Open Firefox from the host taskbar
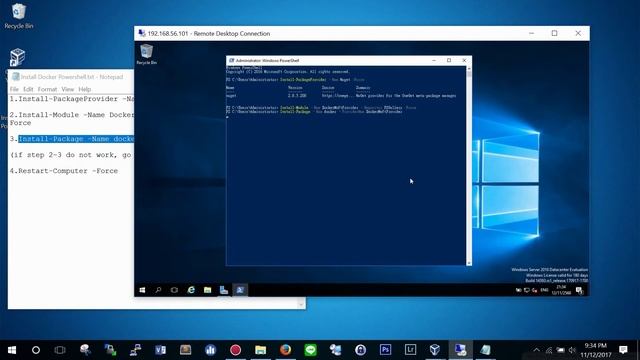The width and height of the screenshot is (640, 360). tap(285, 350)
